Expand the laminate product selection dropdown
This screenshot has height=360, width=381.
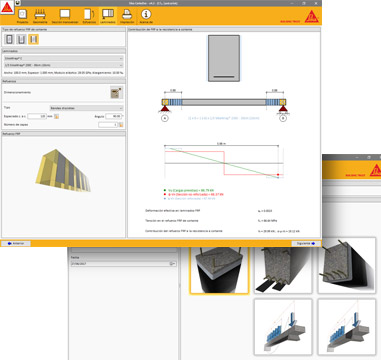tap(63, 65)
